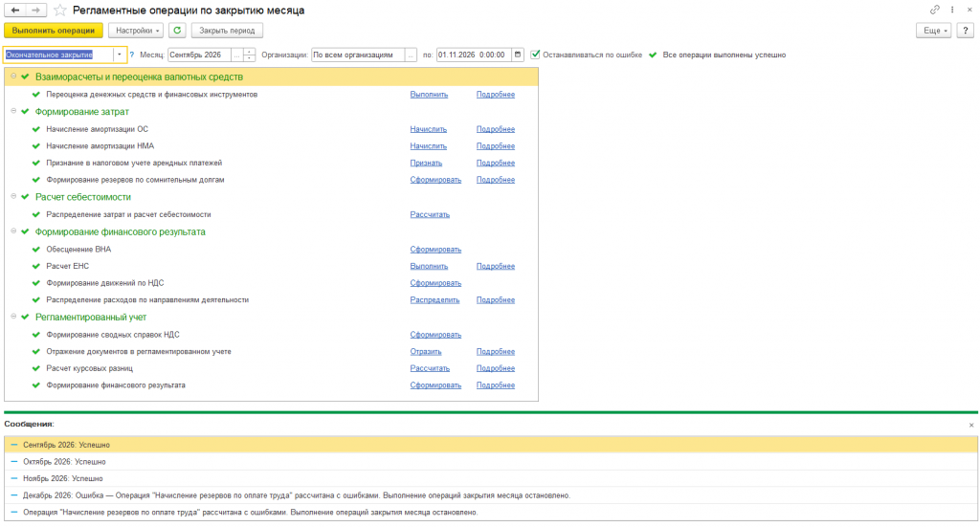This screenshot has width=980, height=527.
Task: Open 'Подробнее' for Переоценка денежных средств
Action: (496, 95)
